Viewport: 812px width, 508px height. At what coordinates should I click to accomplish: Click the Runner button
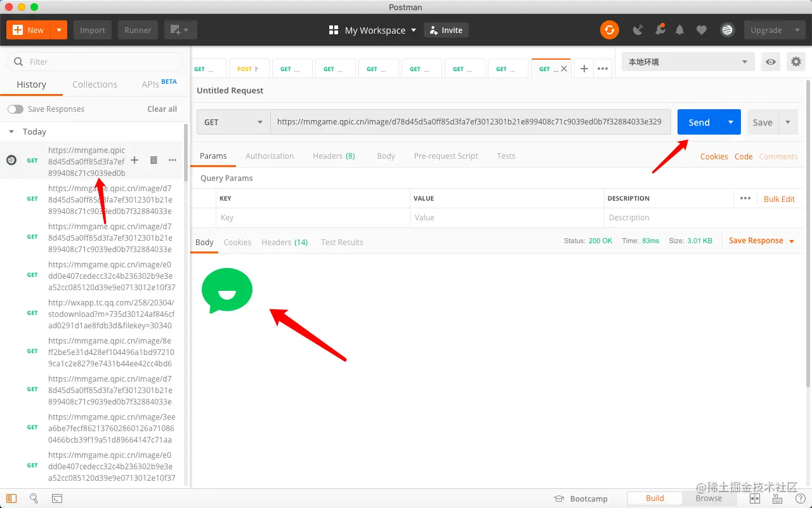tap(138, 30)
